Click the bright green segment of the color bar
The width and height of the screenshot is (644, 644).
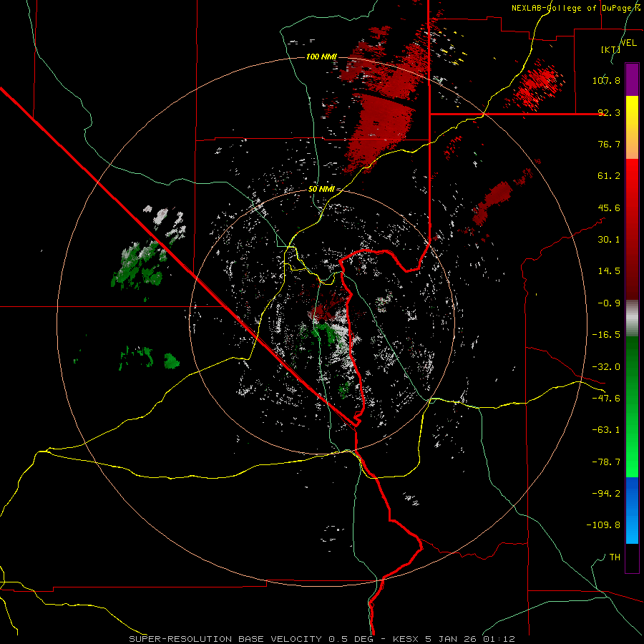(632, 452)
